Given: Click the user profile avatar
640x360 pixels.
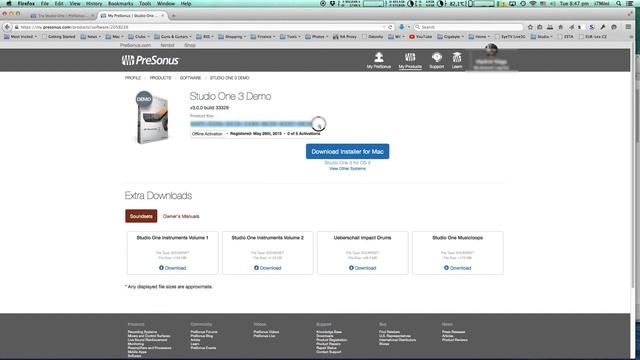Looking at the screenshot, I should (491, 50).
